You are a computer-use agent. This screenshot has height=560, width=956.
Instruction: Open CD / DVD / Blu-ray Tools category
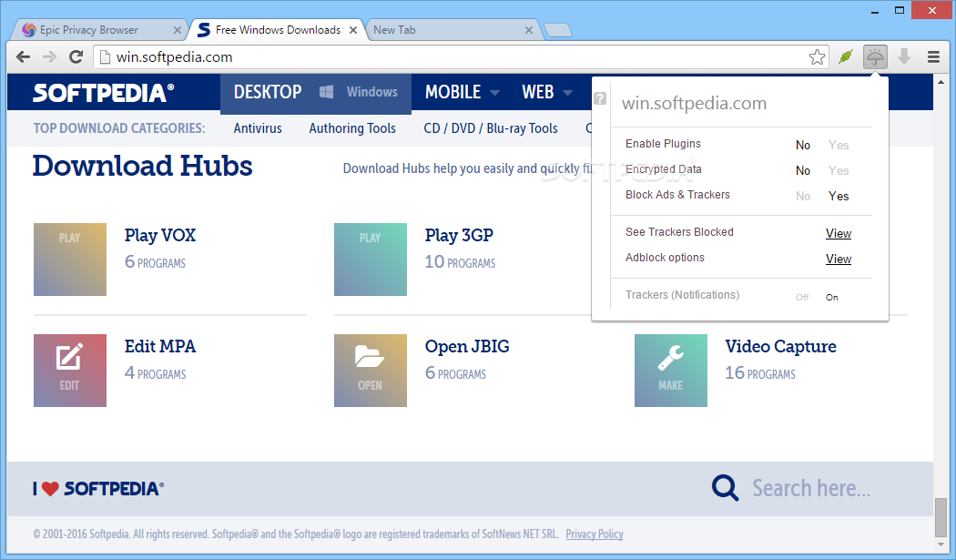491,128
